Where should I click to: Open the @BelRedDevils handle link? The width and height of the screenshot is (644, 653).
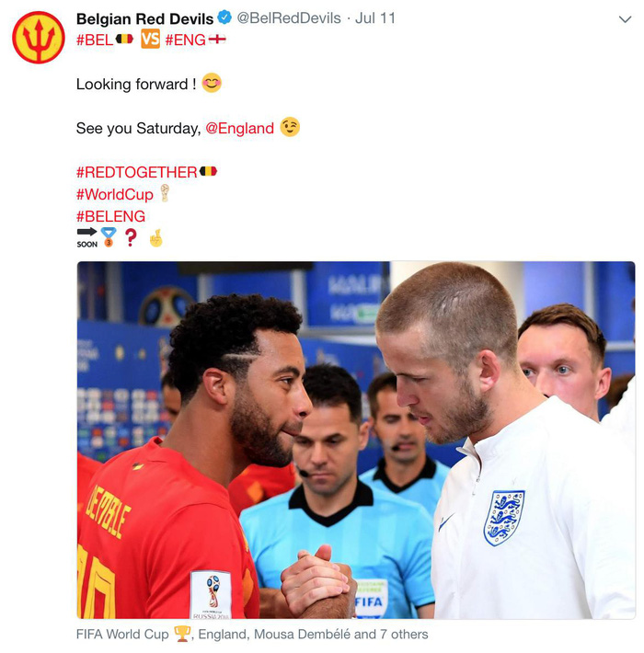[x=289, y=18]
